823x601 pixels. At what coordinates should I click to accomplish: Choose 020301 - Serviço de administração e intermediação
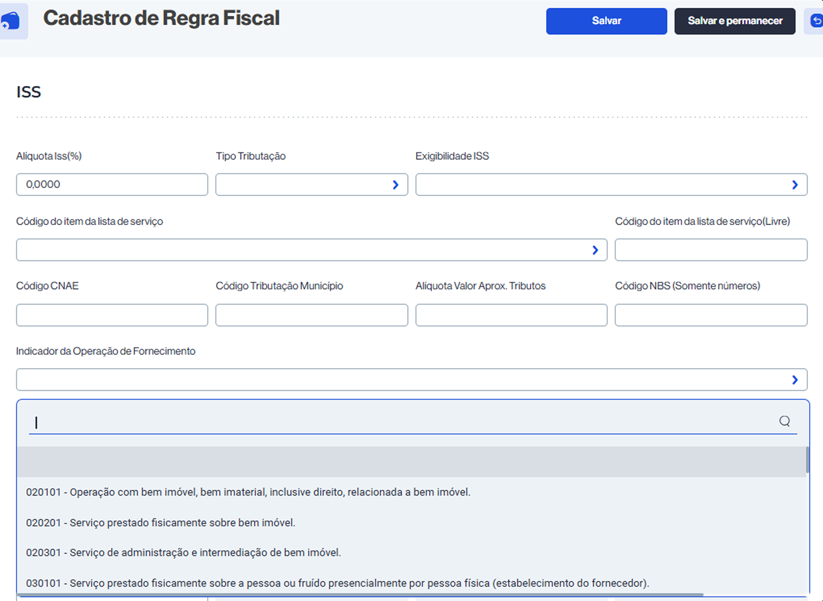[183, 552]
